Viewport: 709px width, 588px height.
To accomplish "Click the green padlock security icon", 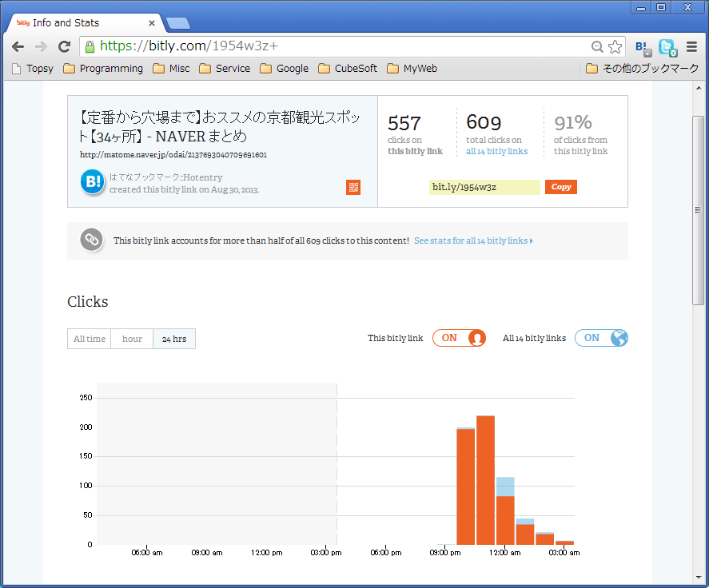I will pyautogui.click(x=90, y=46).
